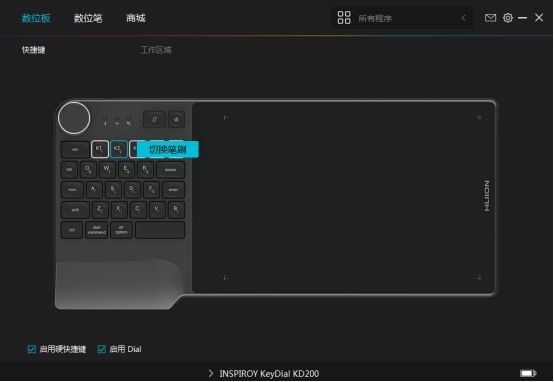Open the 所有程序 program selector
The height and width of the screenshot is (382, 554).
point(402,18)
